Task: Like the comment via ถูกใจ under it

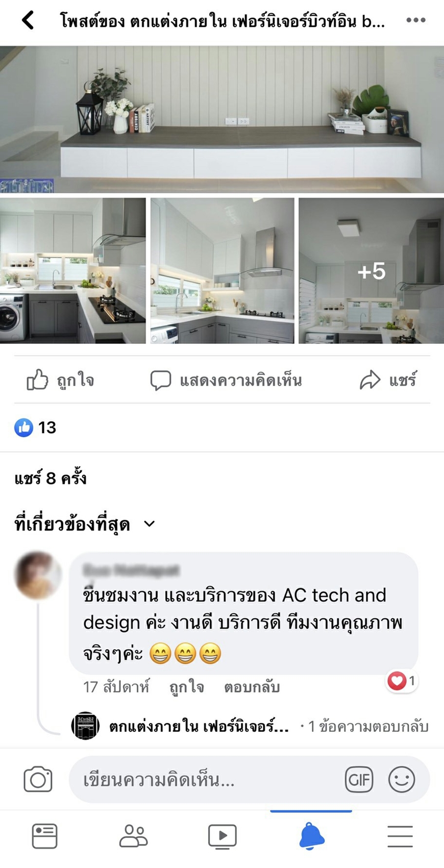Action: pos(187,687)
